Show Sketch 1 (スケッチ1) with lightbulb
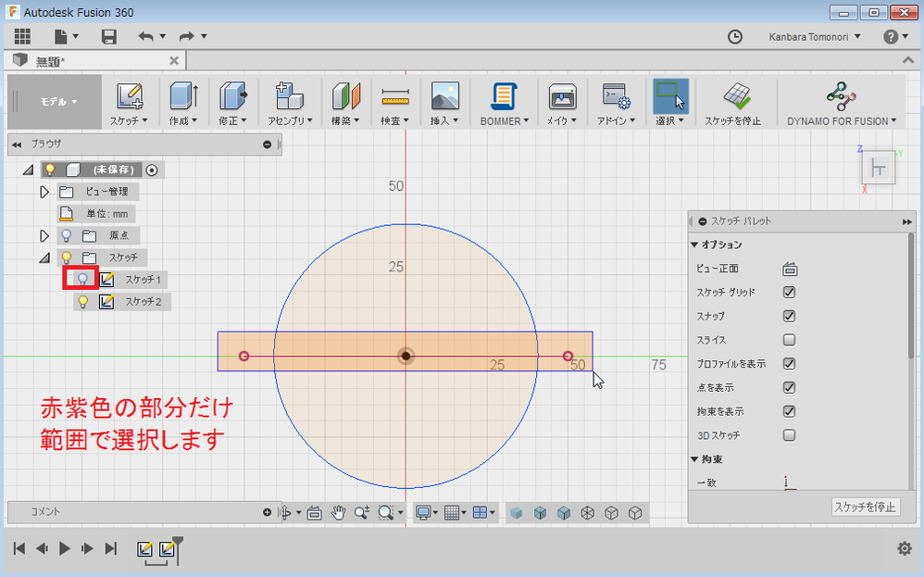This screenshot has width=924, height=577. tap(82, 280)
